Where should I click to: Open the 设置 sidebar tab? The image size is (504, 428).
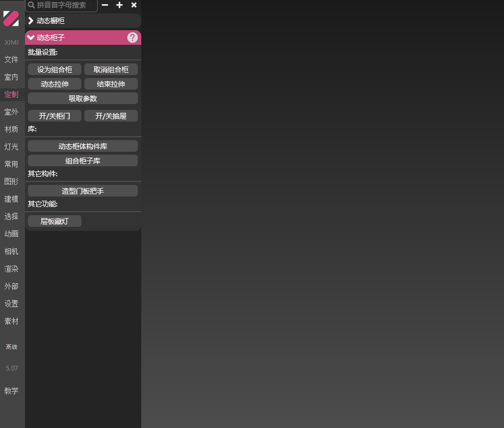[x=12, y=303]
